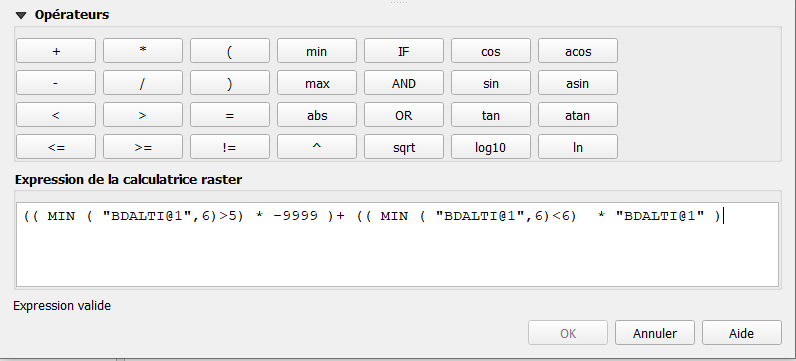The image size is (796, 361).
Task: Insert the max function
Action: (x=317, y=83)
